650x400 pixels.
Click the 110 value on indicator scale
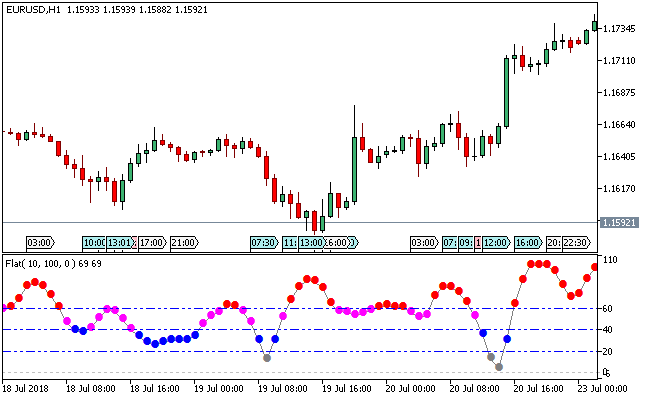click(611, 261)
